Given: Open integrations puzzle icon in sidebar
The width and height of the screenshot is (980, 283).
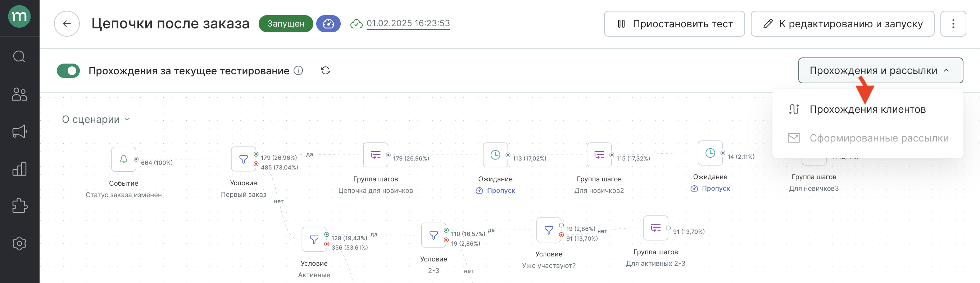Looking at the screenshot, I should (x=19, y=206).
